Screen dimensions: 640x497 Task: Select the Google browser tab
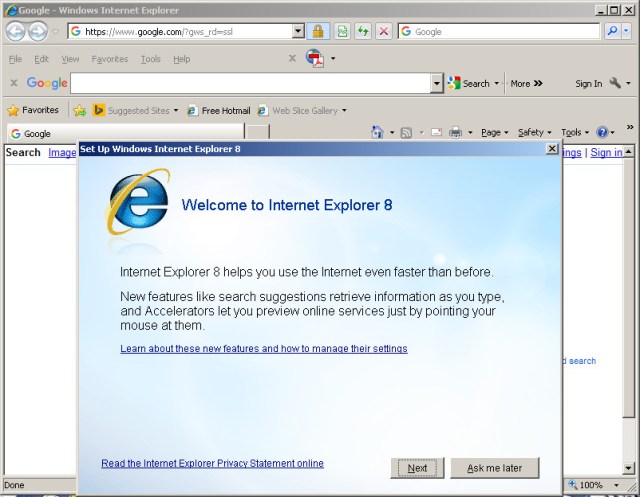[125, 133]
